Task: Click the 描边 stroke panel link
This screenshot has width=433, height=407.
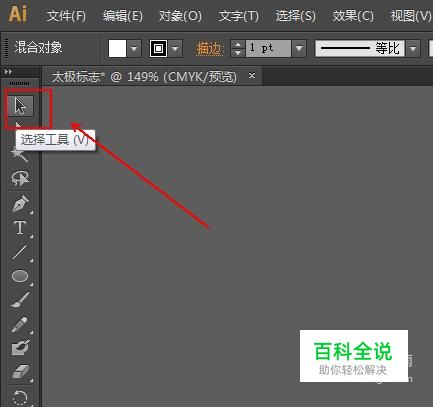Action: pyautogui.click(x=209, y=49)
